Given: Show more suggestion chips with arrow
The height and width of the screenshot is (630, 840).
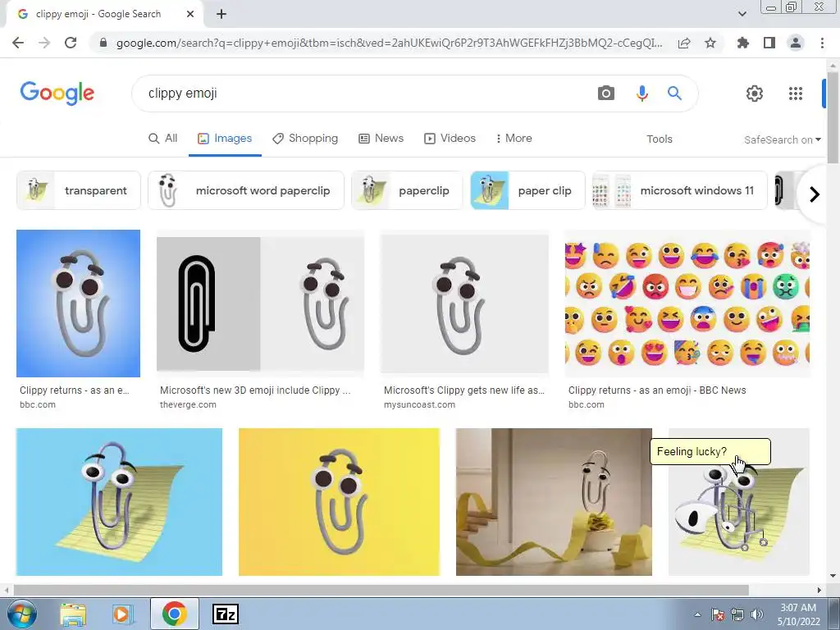Looking at the screenshot, I should click(x=815, y=194).
